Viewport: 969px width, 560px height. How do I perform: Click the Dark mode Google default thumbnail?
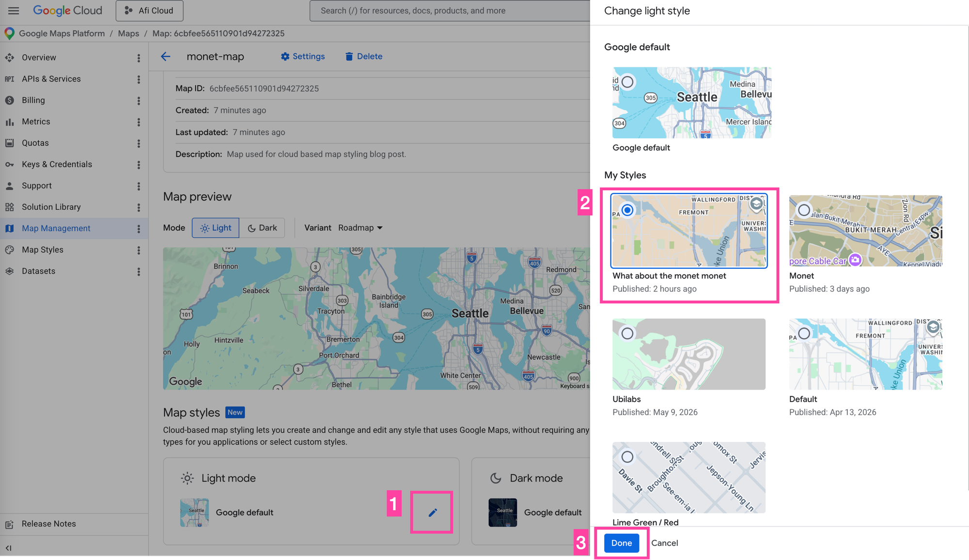(x=502, y=513)
